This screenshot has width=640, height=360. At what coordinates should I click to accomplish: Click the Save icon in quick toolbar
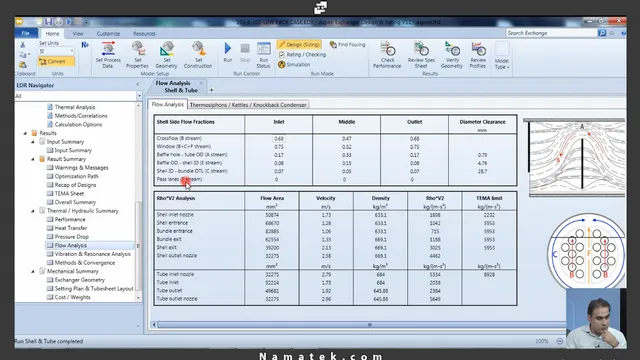[x=49, y=22]
